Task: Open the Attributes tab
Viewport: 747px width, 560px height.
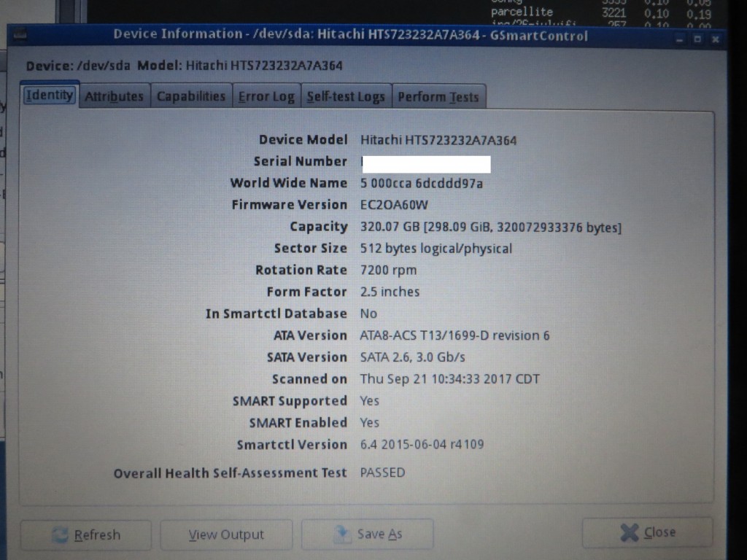Action: point(115,96)
